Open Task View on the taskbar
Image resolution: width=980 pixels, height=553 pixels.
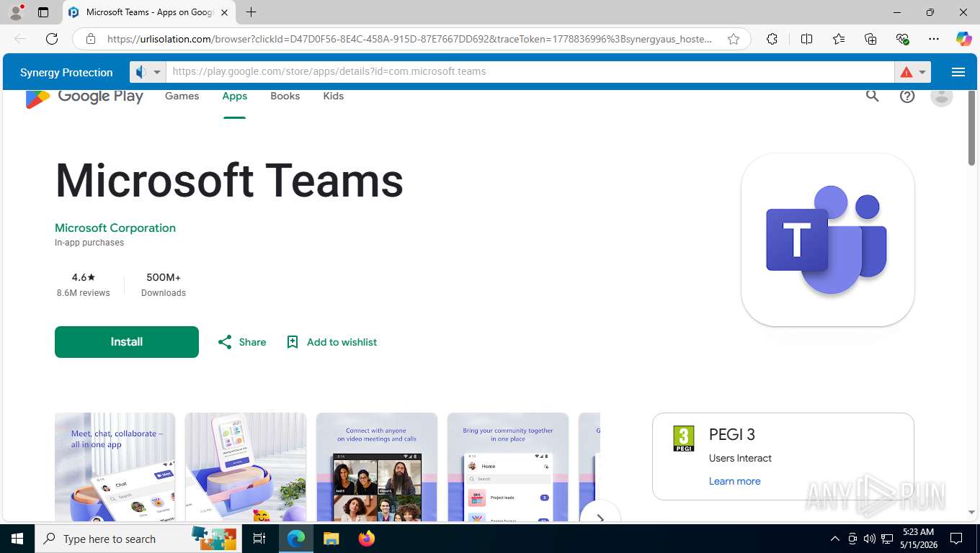(x=259, y=539)
